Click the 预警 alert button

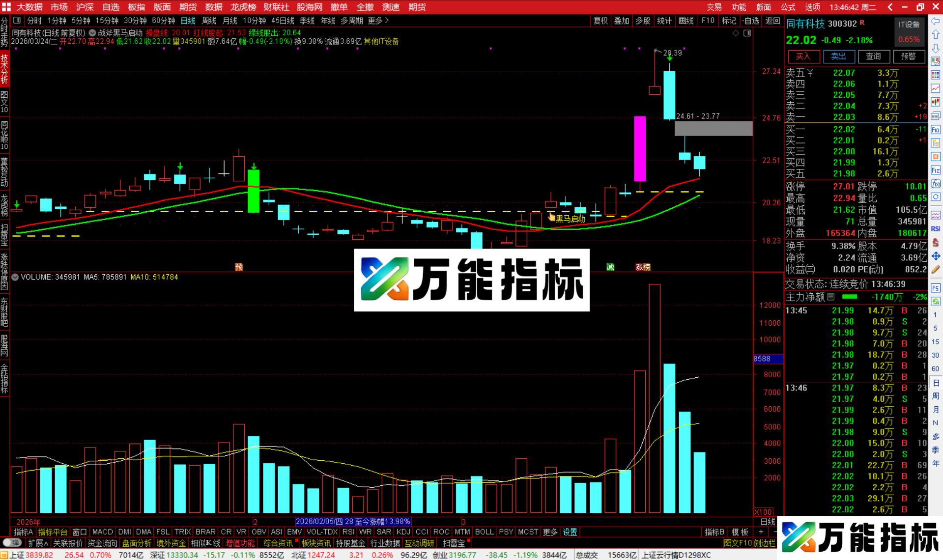[909, 56]
